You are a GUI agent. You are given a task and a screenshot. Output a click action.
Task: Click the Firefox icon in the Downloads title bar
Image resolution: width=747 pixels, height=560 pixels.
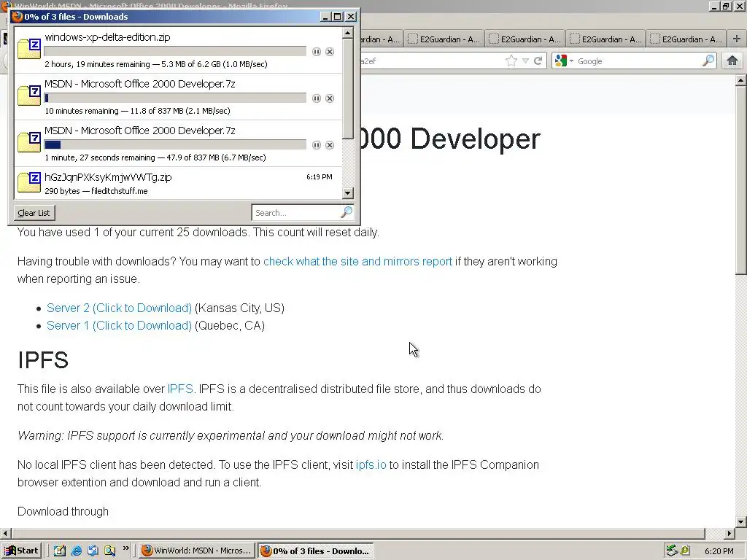[18, 17]
